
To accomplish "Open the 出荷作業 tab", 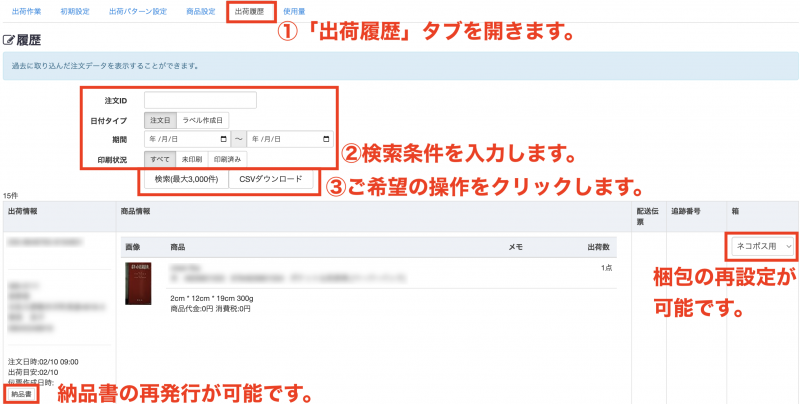I will coord(26,11).
